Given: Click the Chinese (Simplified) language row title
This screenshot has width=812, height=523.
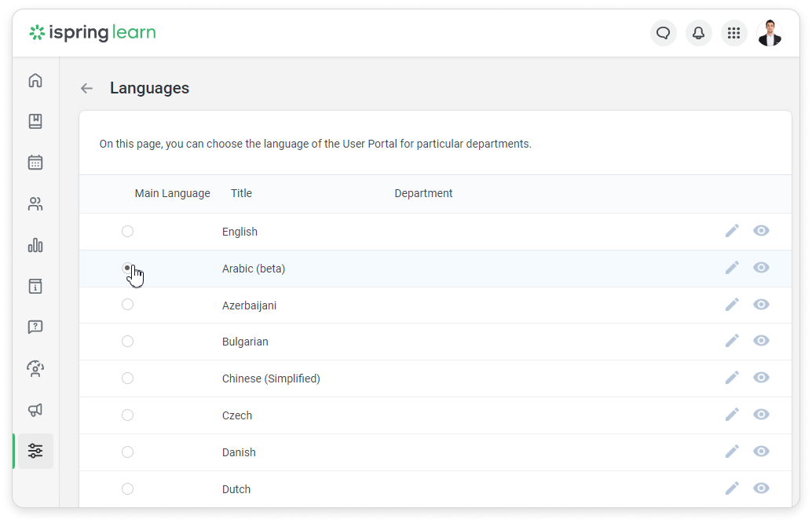Looking at the screenshot, I should [x=271, y=379].
